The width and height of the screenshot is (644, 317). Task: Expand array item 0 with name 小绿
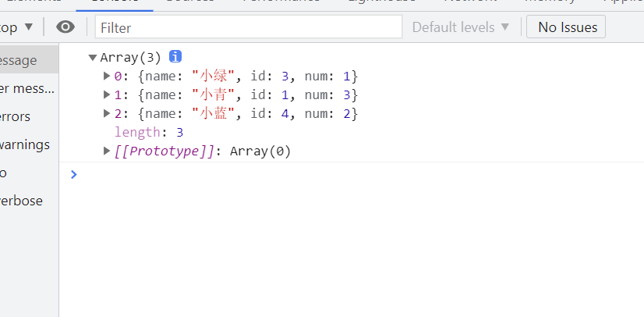tap(108, 77)
